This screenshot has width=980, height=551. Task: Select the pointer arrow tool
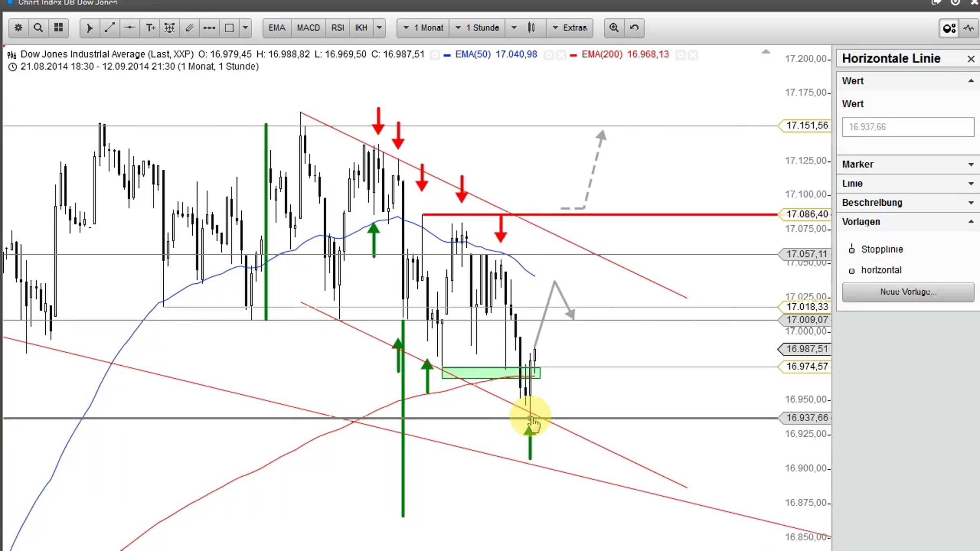pyautogui.click(x=90, y=28)
